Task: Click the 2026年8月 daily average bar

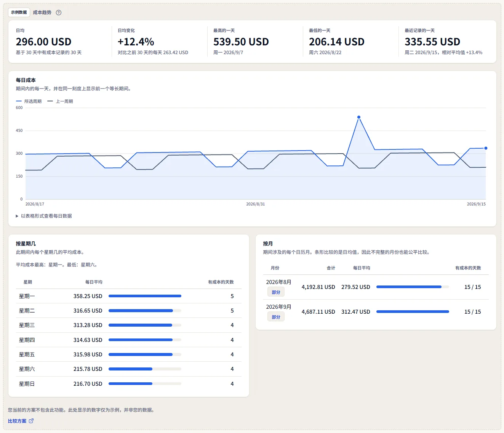Action: pyautogui.click(x=413, y=287)
